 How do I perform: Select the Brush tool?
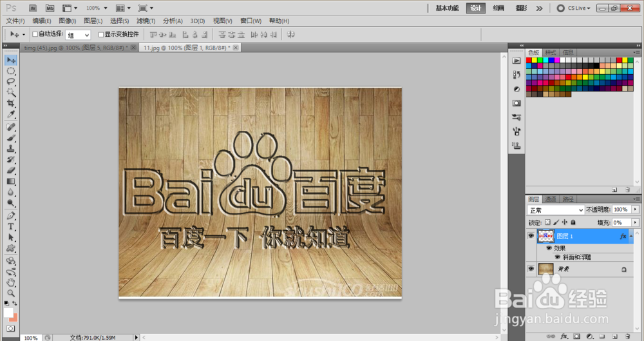[x=11, y=138]
